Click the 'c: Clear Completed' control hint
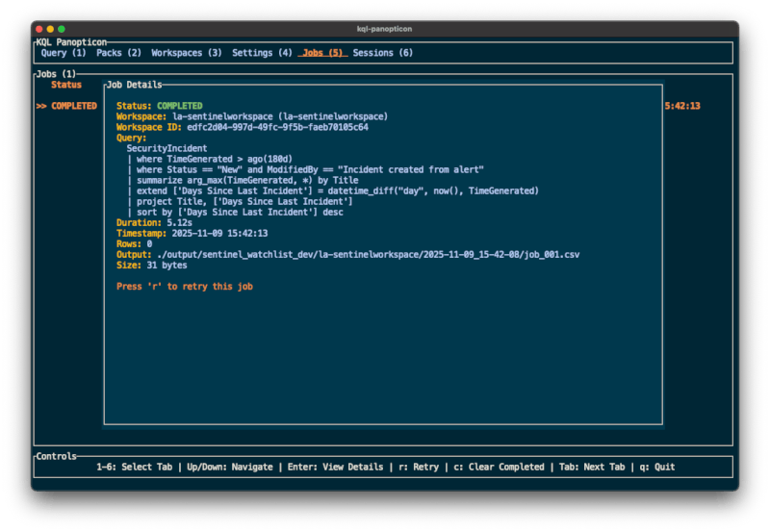The height and width of the screenshot is (532, 770). pyautogui.click(x=499, y=467)
